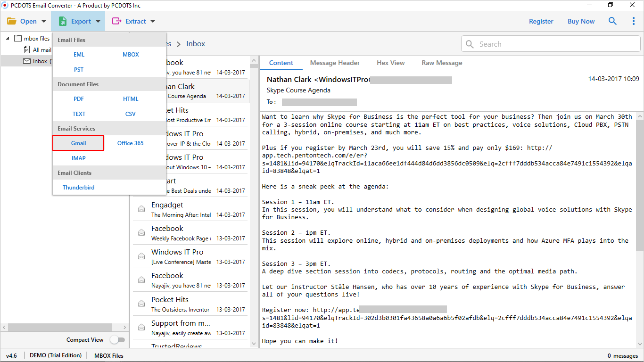Switch to the Hex View tab
Screen dimensions: 644x362
point(391,63)
